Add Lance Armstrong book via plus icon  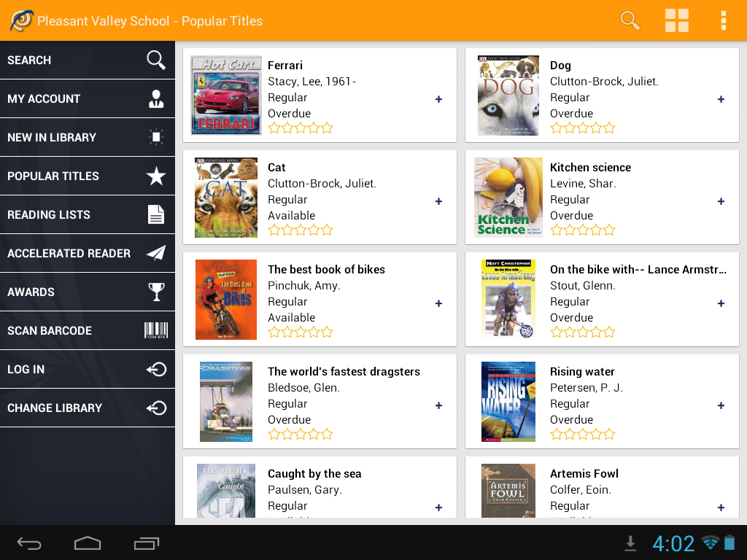tap(721, 303)
